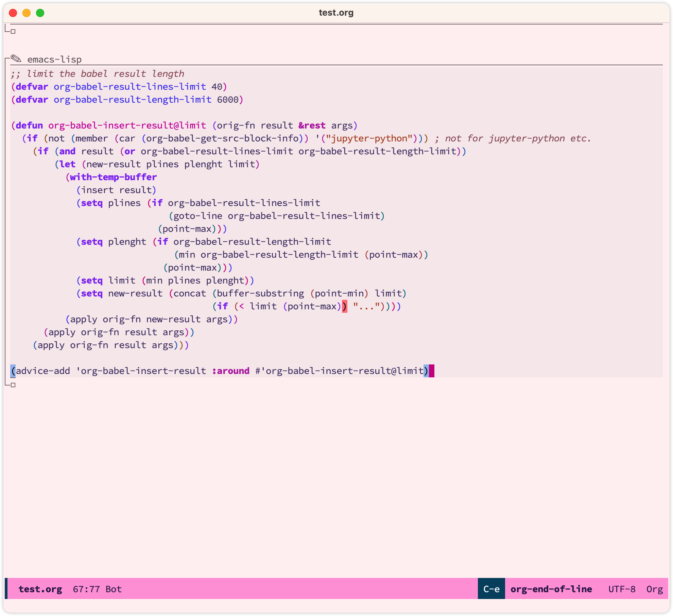The width and height of the screenshot is (673, 616).
Task: Click the let keyword
Action: [x=67, y=164]
